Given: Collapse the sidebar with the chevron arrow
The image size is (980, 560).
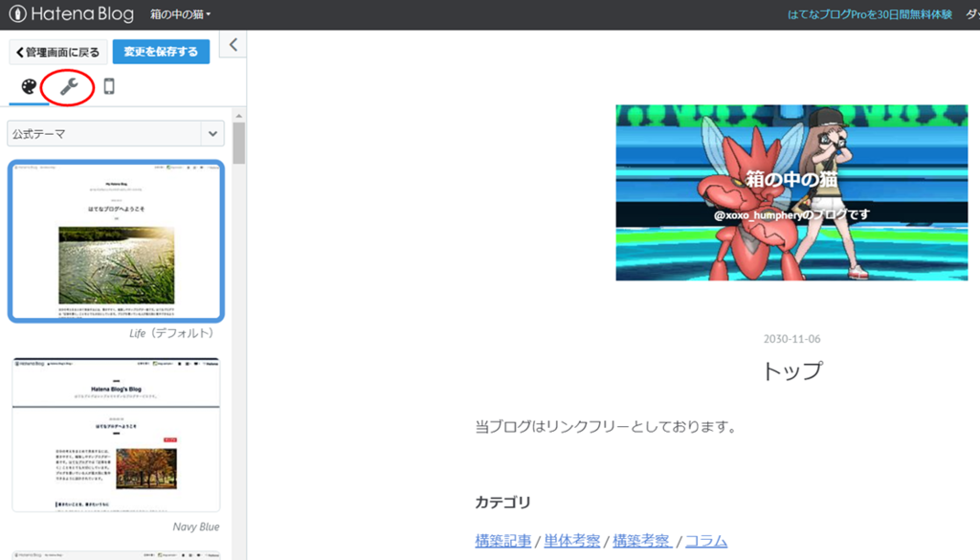Looking at the screenshot, I should click(x=234, y=44).
